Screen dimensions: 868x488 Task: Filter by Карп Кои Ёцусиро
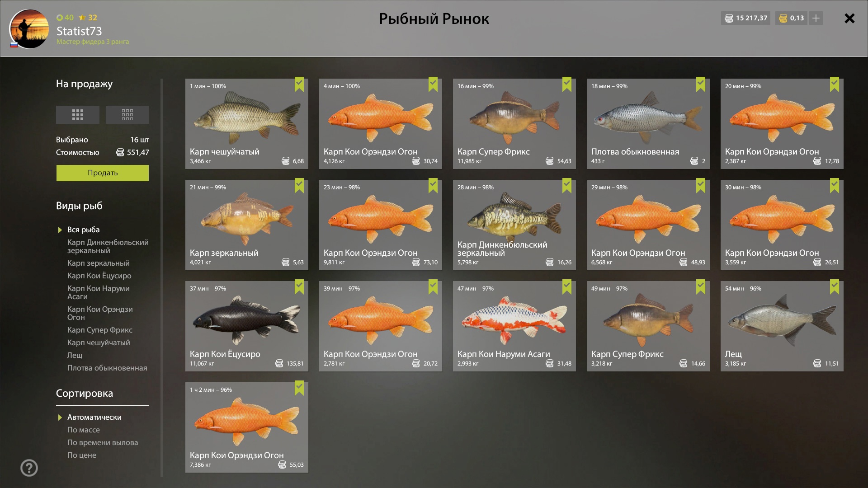99,276
